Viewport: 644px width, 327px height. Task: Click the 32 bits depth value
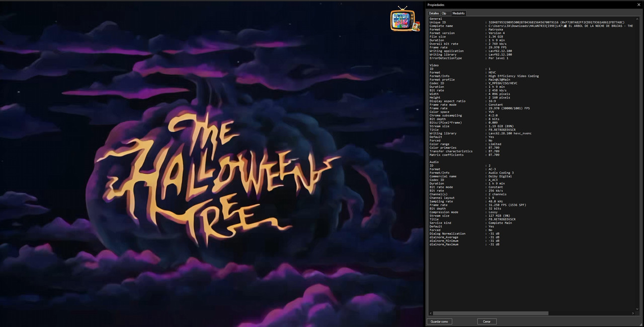click(x=495, y=208)
